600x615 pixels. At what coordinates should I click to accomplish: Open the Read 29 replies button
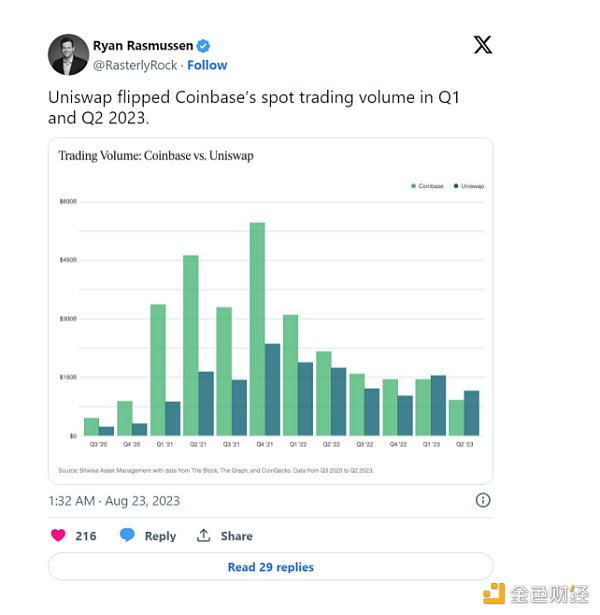[x=270, y=567]
